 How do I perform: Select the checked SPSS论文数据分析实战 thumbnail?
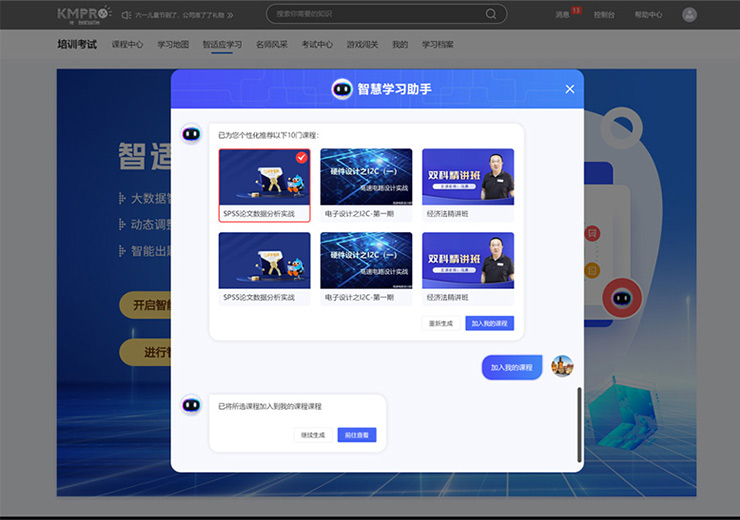click(264, 177)
